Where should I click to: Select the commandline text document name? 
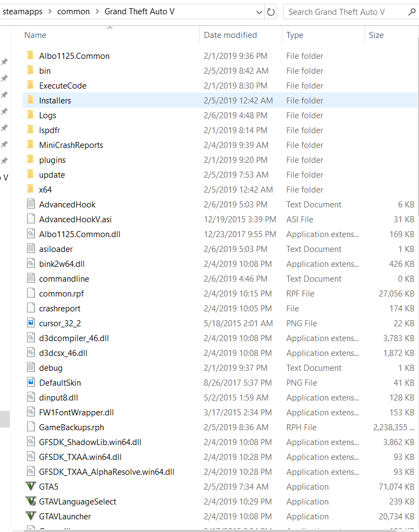pyautogui.click(x=64, y=278)
